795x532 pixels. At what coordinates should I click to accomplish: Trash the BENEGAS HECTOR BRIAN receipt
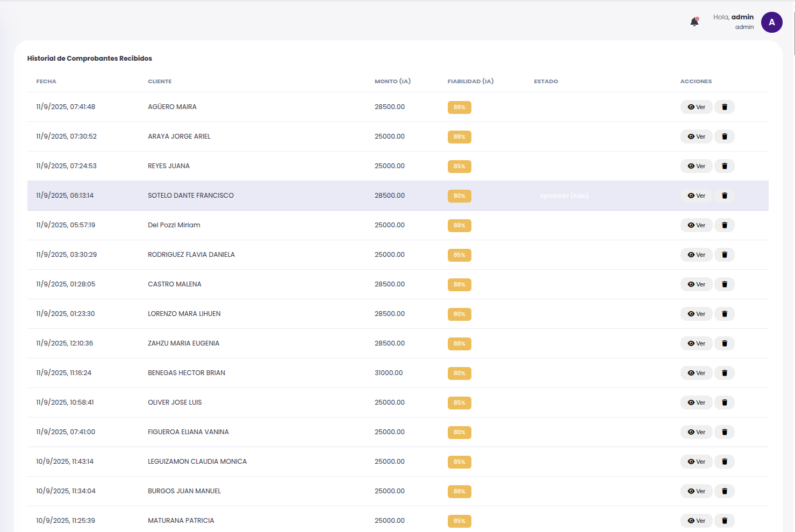724,373
